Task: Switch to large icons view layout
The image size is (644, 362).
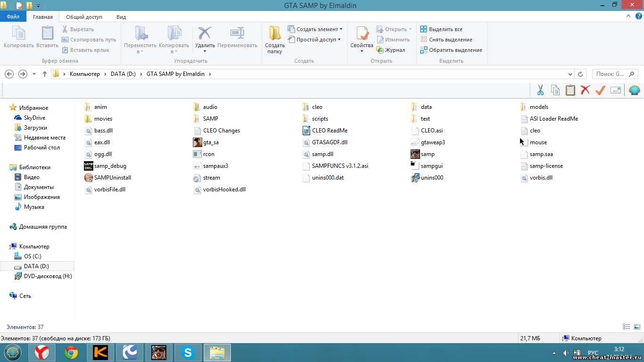Action: [636, 327]
